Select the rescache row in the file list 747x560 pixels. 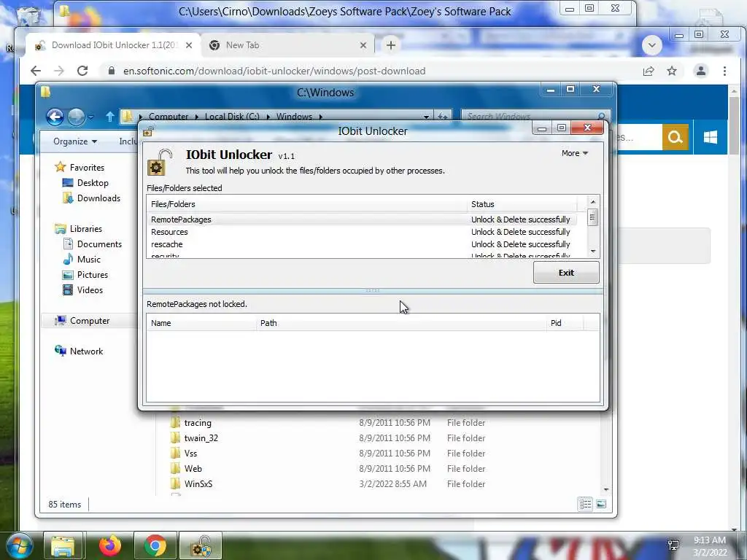361,244
